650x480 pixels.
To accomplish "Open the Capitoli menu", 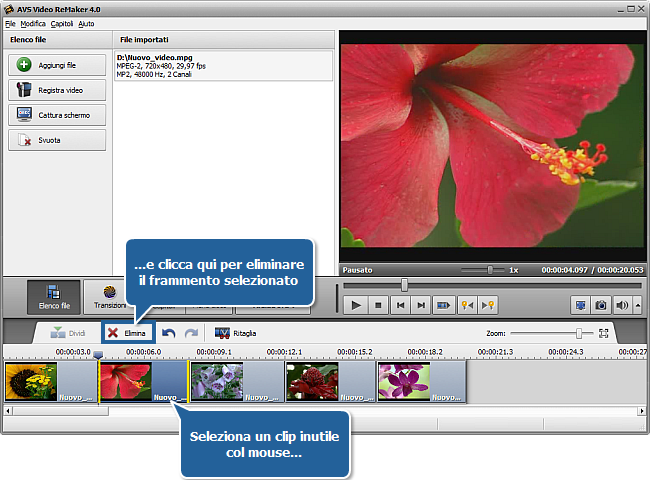I will (62, 23).
